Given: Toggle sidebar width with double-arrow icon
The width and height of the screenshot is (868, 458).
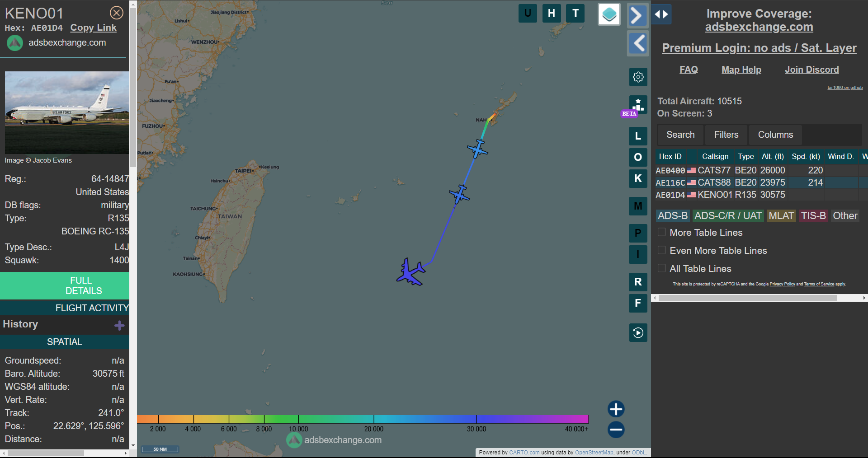Looking at the screenshot, I should click(661, 14).
